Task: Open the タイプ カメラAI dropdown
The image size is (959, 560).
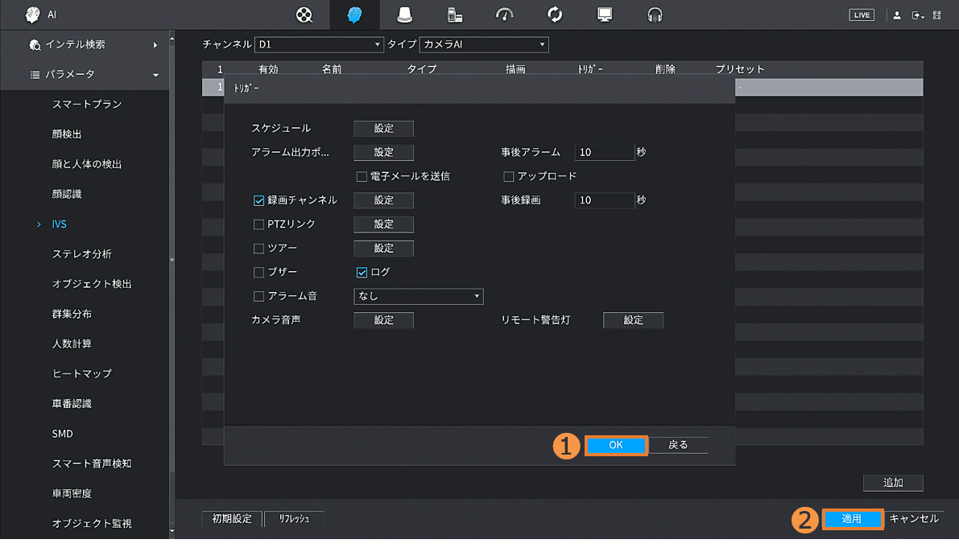Action: point(484,45)
